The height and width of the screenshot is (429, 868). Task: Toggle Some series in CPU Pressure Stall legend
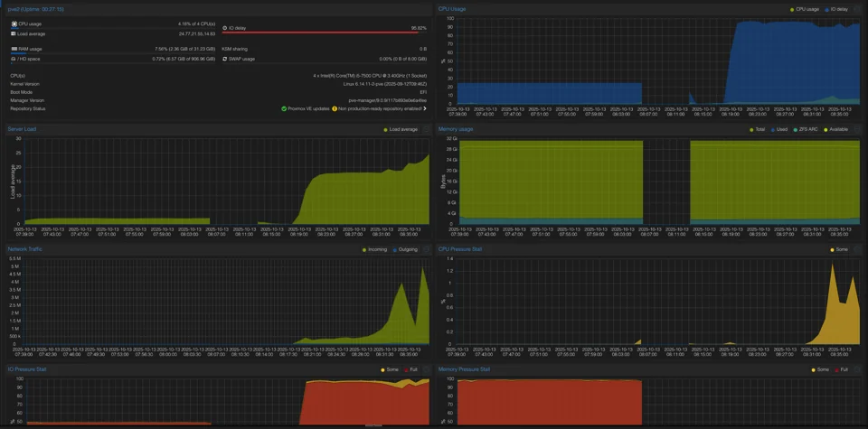pyautogui.click(x=839, y=249)
